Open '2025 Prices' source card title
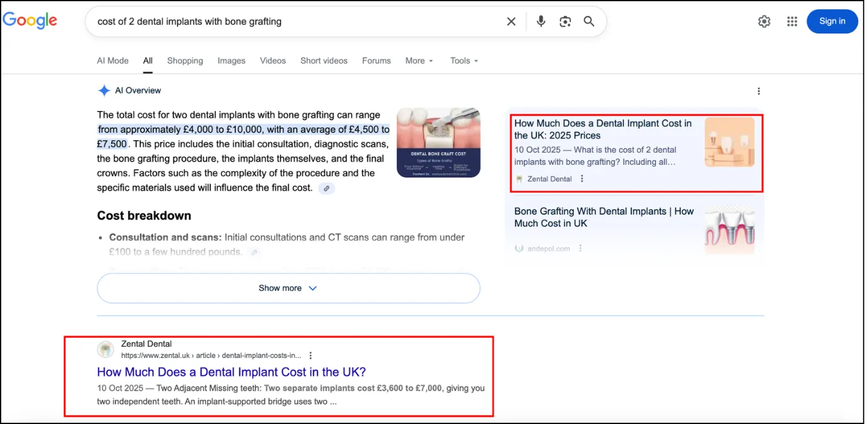 (x=603, y=130)
